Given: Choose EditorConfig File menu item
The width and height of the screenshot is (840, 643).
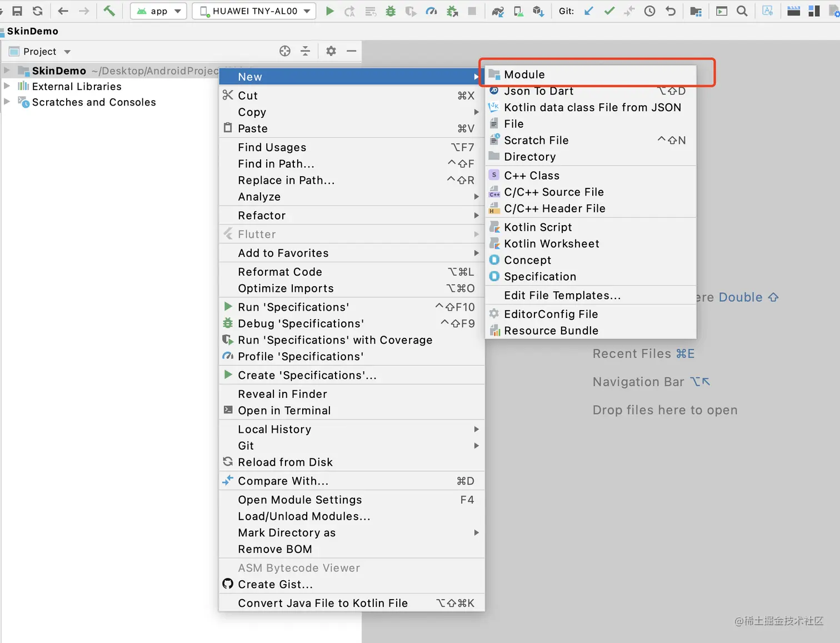Looking at the screenshot, I should coord(591,315).
